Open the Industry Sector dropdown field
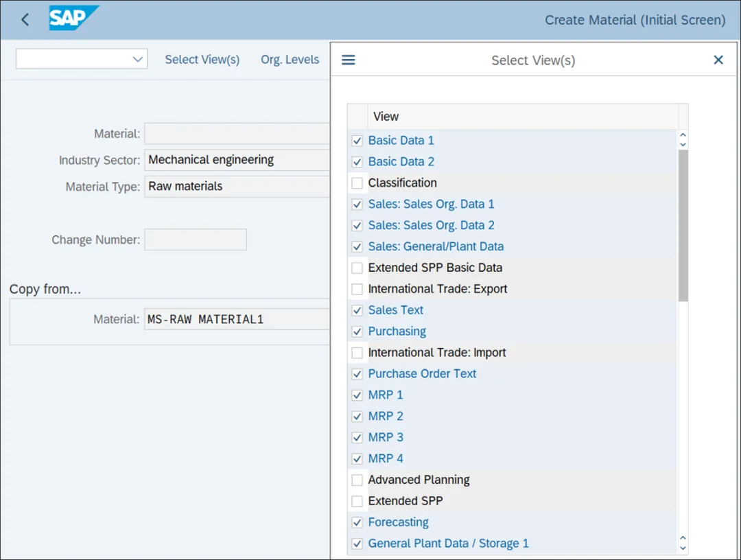Viewport: 741px width, 560px height. [x=237, y=160]
